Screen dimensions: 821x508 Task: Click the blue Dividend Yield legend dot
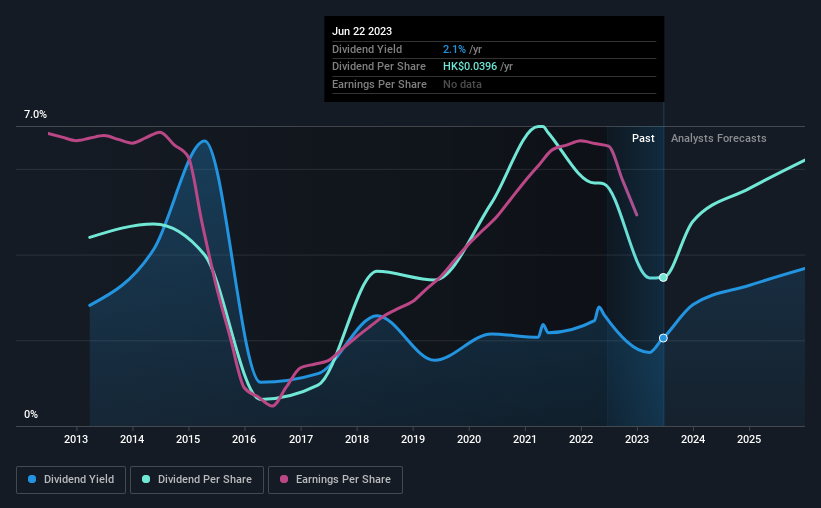pyautogui.click(x=32, y=479)
